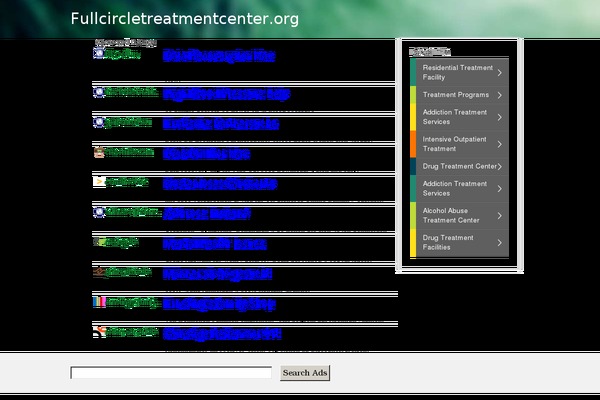Click the orange color bar beside Intensive Outpatient Treatment

point(413,143)
